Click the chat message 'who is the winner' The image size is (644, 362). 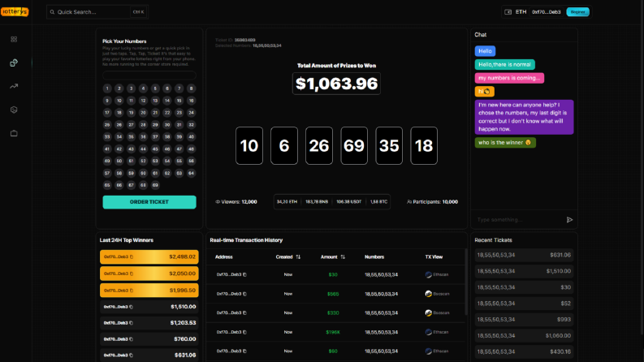pos(505,142)
